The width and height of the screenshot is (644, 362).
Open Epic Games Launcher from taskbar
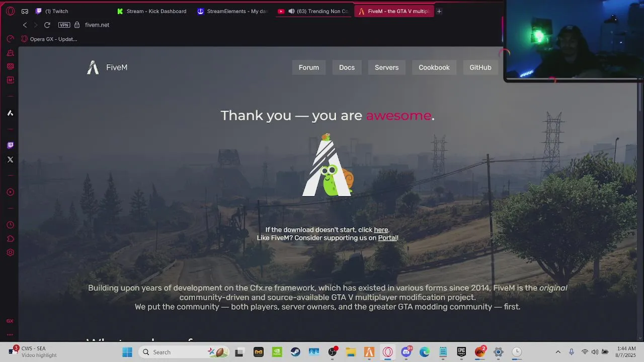pyautogui.click(x=461, y=352)
